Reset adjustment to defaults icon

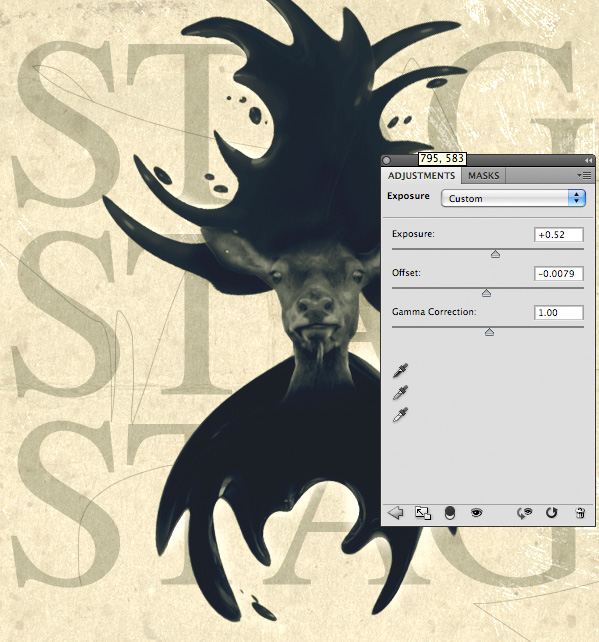click(x=552, y=513)
